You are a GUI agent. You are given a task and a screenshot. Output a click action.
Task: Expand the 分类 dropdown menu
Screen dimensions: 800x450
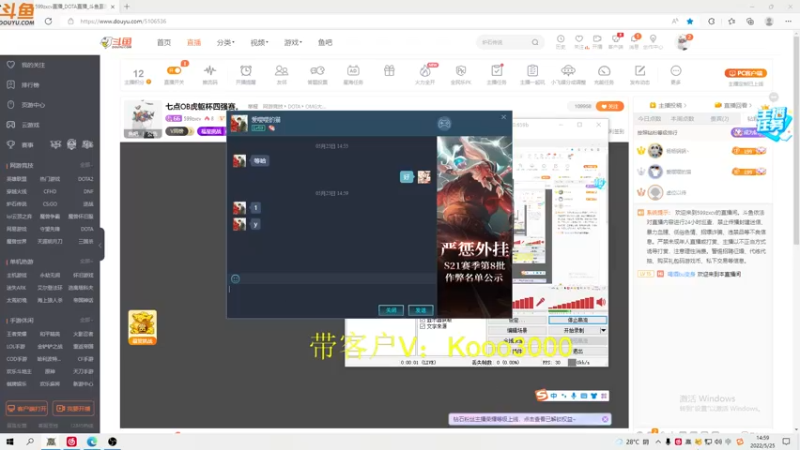[226, 42]
